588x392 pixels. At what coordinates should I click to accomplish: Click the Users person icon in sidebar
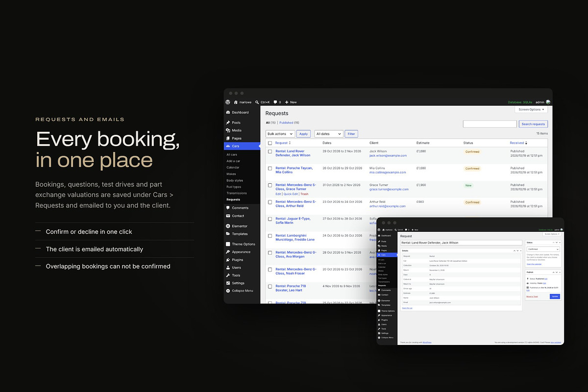(x=228, y=268)
